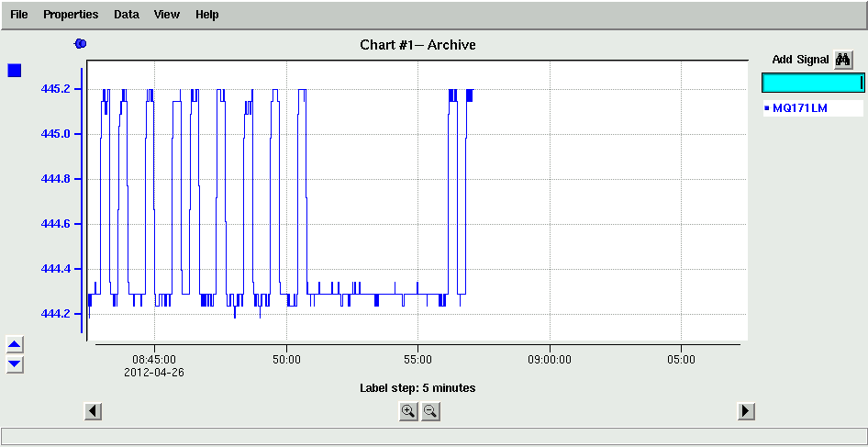The height and width of the screenshot is (447, 868).
Task: Click the 09:00:00 time axis label
Action: [550, 360]
